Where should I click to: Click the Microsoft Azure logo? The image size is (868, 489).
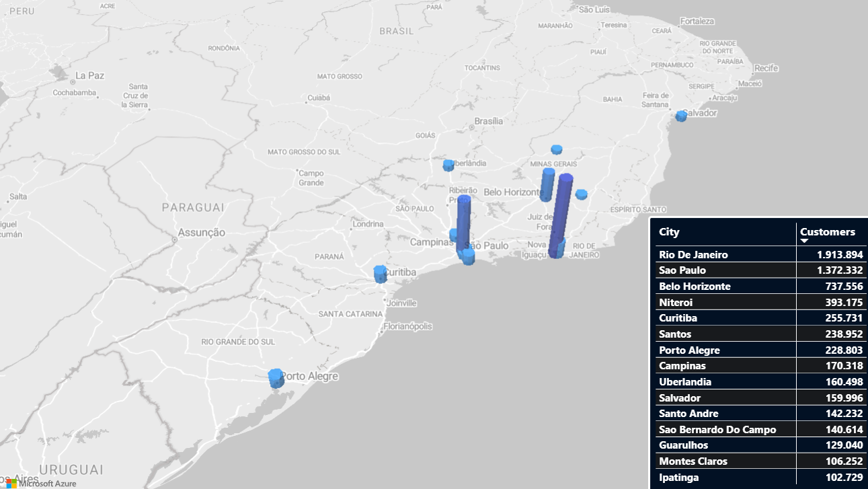(40, 483)
